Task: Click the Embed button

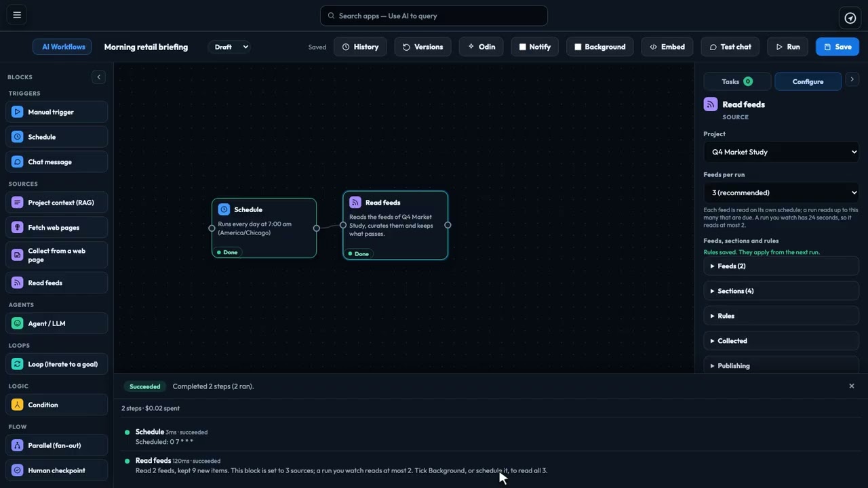Action: tap(667, 47)
